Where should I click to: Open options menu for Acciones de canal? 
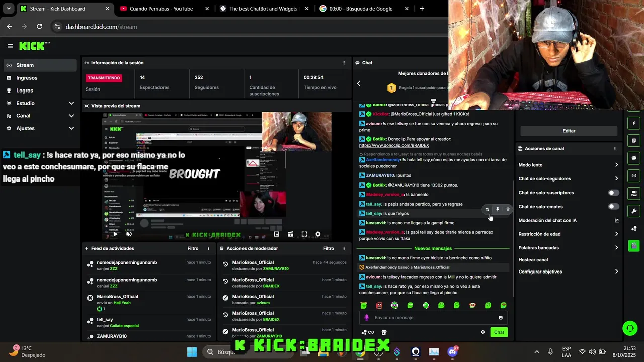[615, 149]
